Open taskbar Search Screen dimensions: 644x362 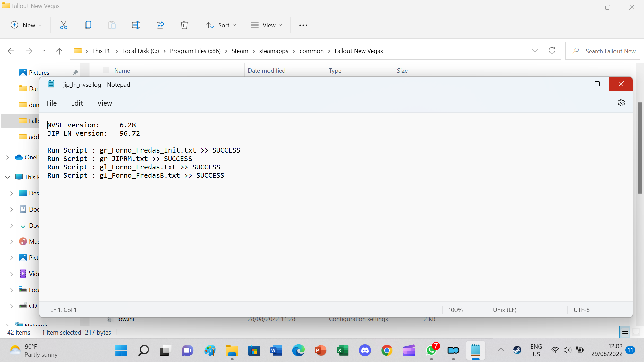[x=143, y=351]
